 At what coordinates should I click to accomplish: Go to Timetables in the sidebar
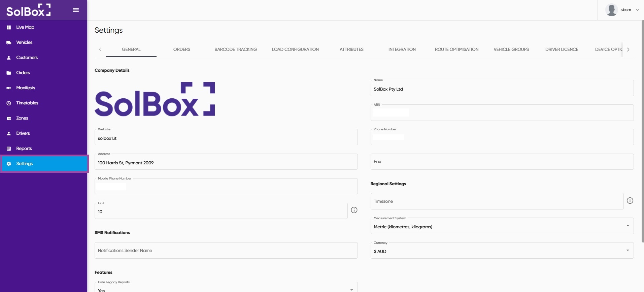(x=44, y=103)
